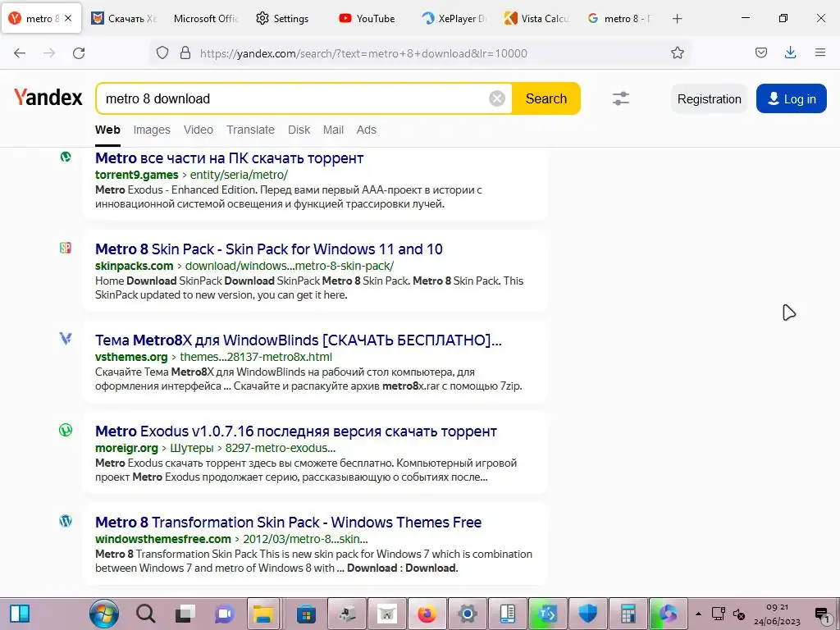840x630 pixels.
Task: Click the browser address bar URL
Action: [x=363, y=53]
